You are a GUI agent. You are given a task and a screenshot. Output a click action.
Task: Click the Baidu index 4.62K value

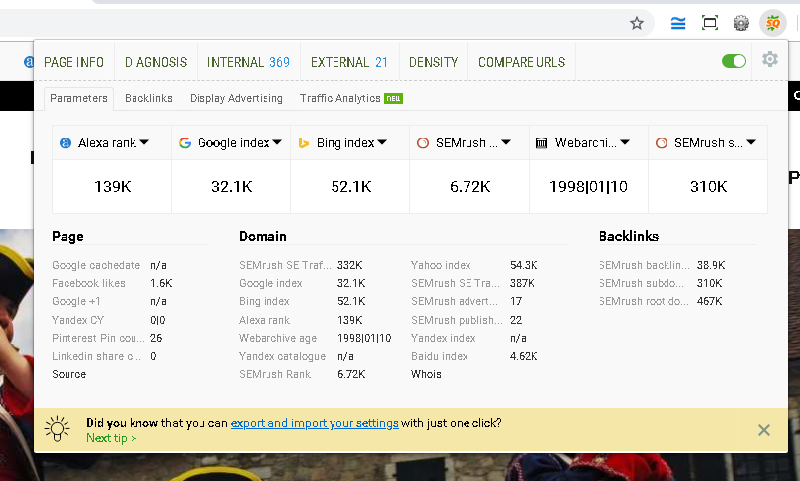point(523,356)
